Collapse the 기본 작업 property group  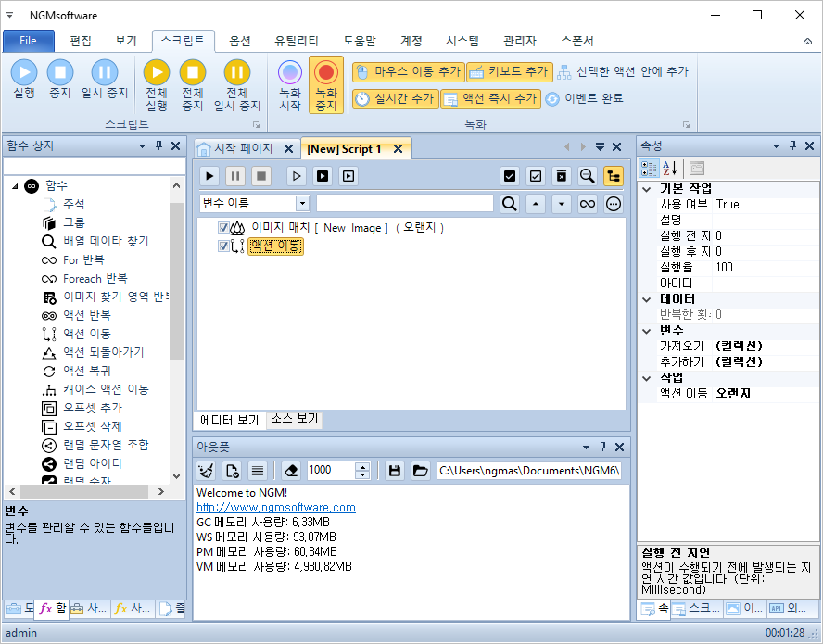(647, 189)
